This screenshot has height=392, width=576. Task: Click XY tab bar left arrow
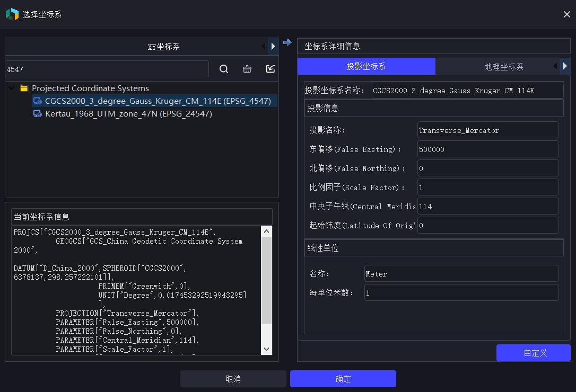264,46
